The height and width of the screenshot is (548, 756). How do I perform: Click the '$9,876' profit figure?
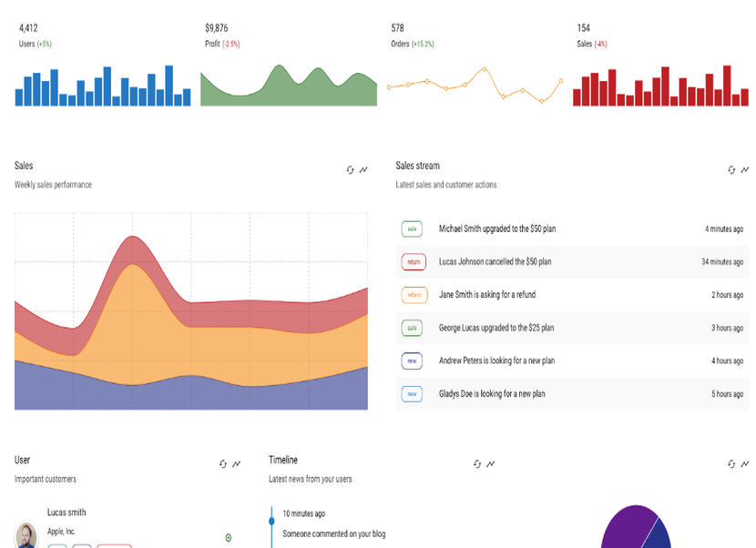click(x=217, y=28)
